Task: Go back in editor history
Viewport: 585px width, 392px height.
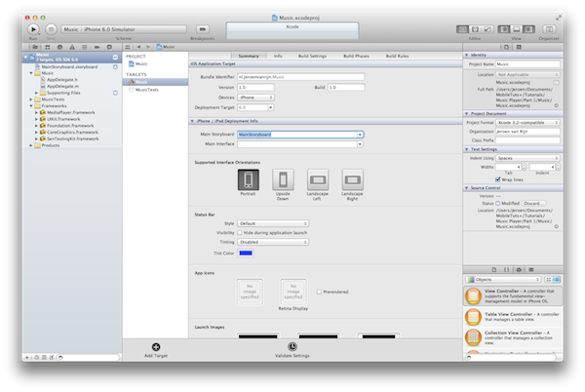Action: pyautogui.click(x=138, y=47)
